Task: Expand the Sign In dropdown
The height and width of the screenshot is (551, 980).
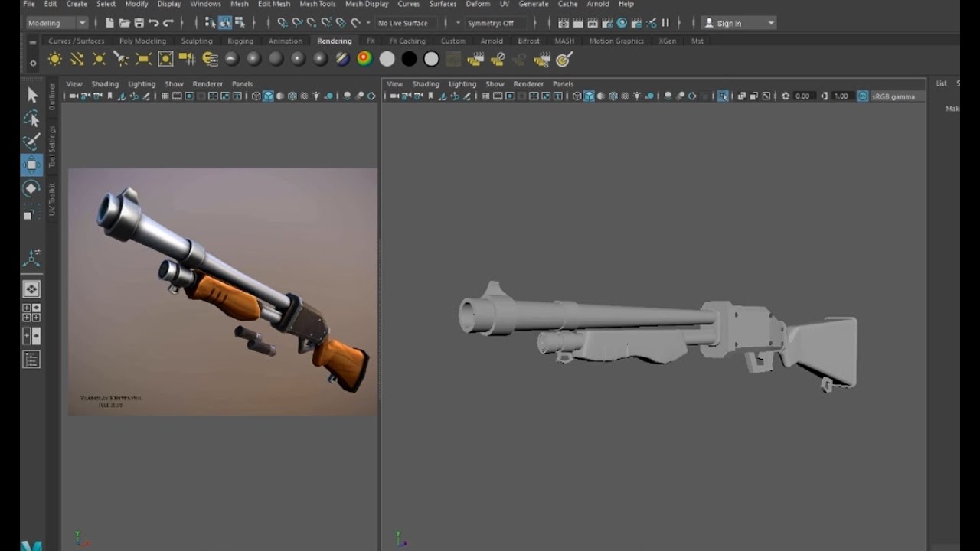Action: 739,23
